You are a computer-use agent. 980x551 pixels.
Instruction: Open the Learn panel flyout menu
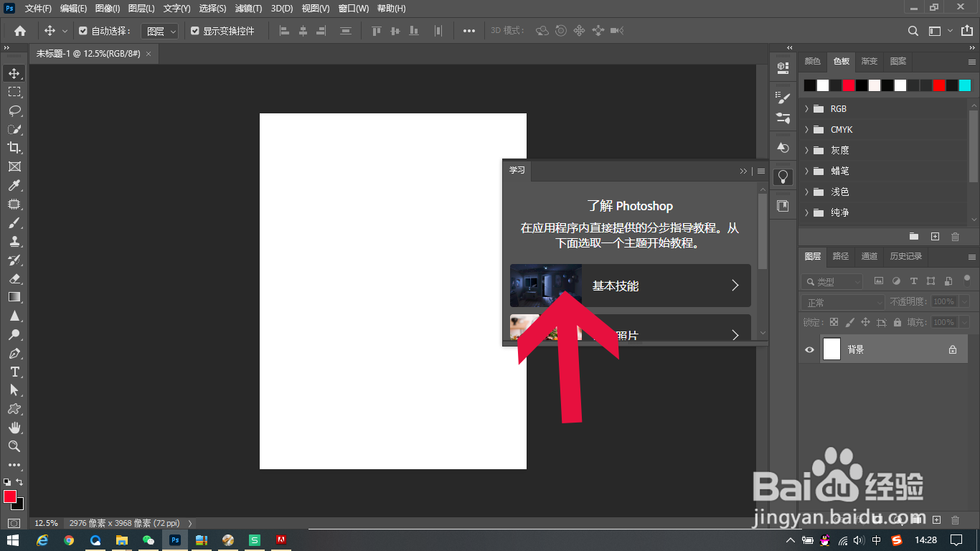(x=761, y=171)
